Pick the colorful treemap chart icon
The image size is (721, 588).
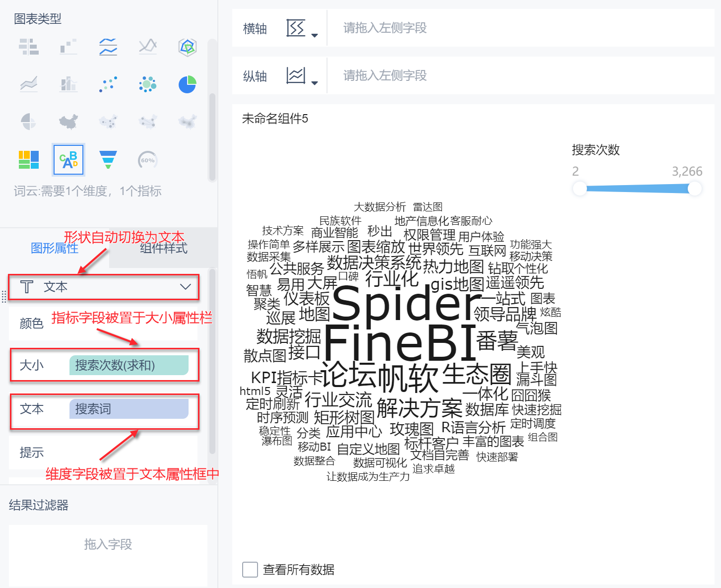(29, 160)
